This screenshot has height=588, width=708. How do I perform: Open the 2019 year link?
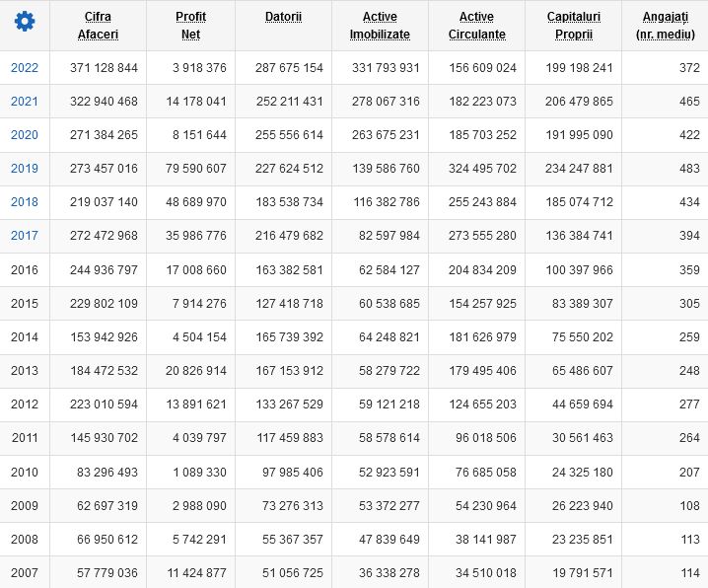[x=25, y=169]
